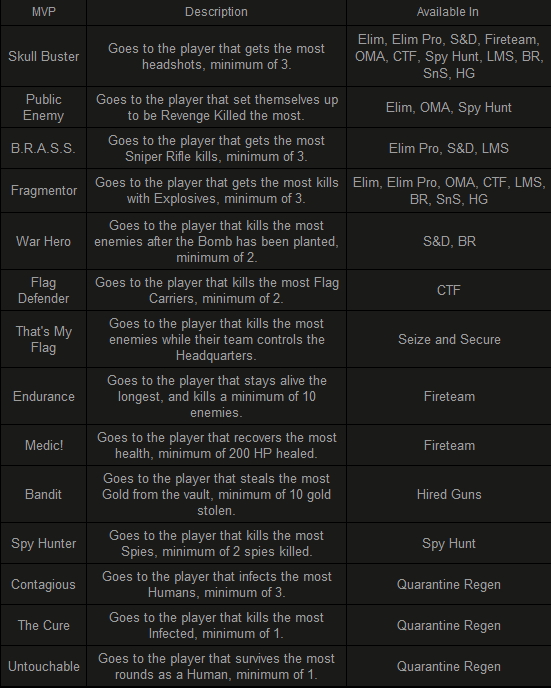
Task: Click the Spy Hunter name cell
Action: [43, 543]
